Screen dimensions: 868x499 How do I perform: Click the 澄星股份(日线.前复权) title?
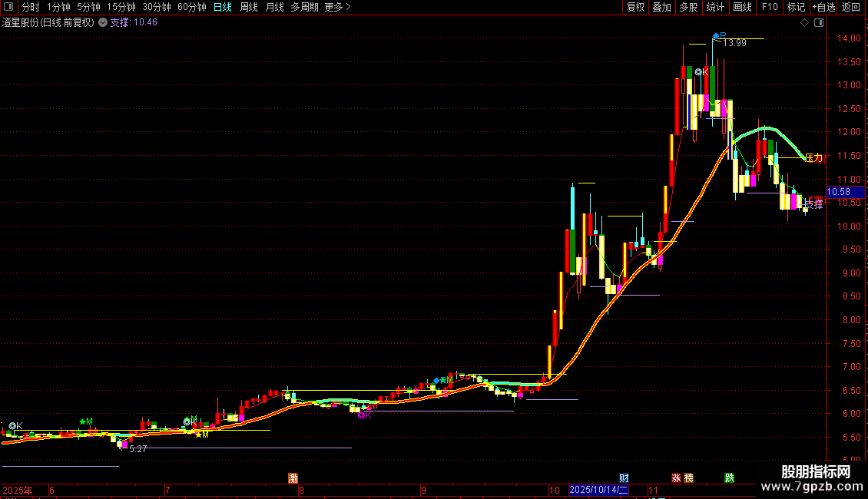(x=48, y=23)
